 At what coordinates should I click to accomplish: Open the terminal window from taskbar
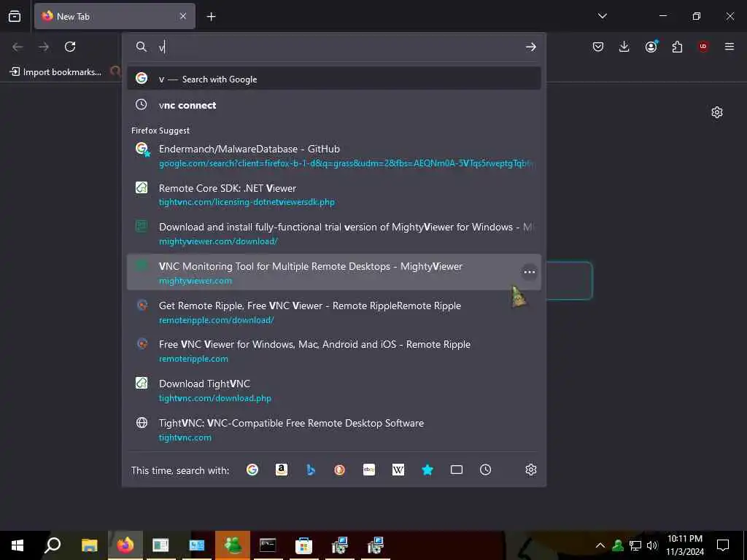[x=268, y=545]
